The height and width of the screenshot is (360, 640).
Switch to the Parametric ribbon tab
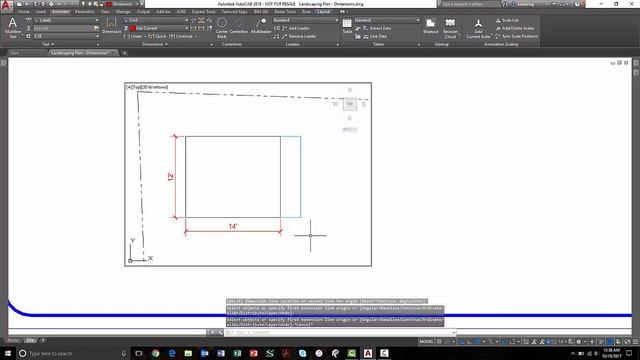pyautogui.click(x=84, y=12)
